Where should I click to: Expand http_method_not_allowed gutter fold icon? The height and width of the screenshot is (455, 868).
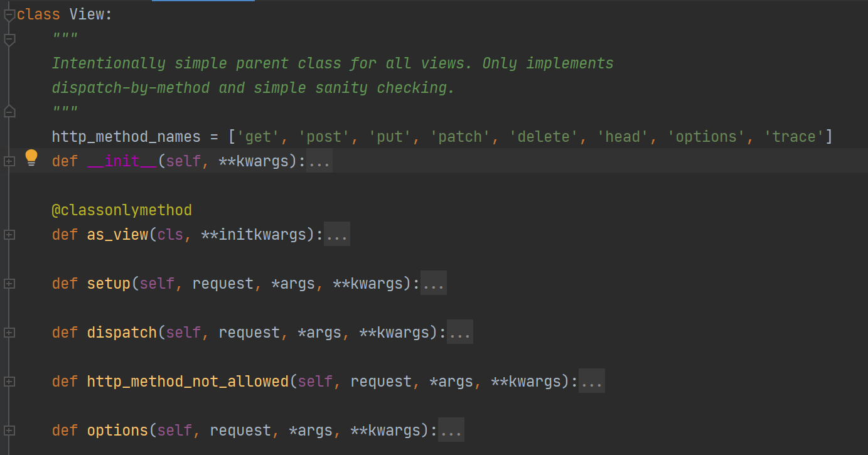9,382
